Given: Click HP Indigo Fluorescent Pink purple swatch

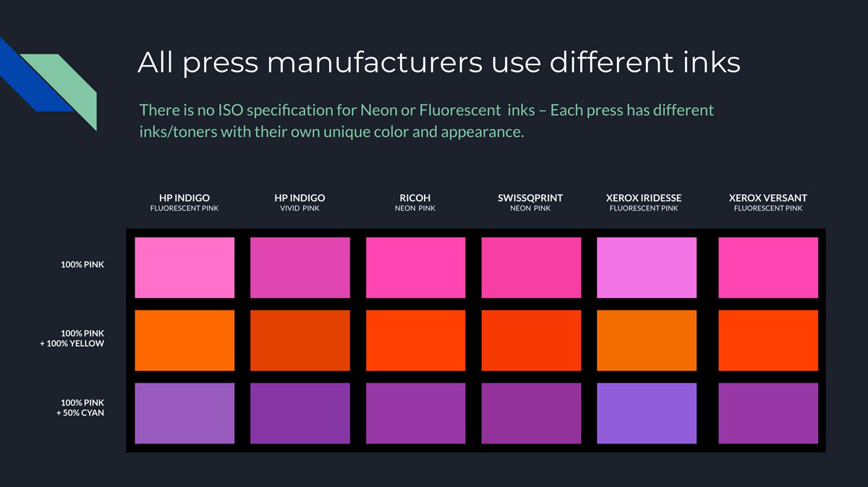Looking at the screenshot, I should click(x=184, y=413).
